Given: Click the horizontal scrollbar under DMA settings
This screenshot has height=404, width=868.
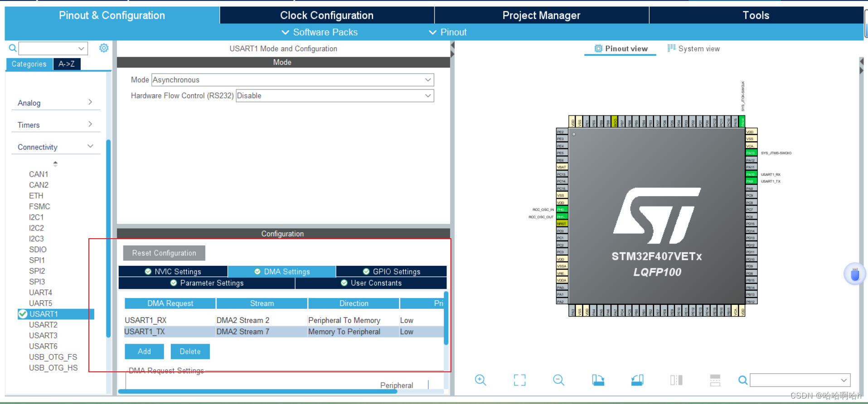Looking at the screenshot, I should 257,391.
